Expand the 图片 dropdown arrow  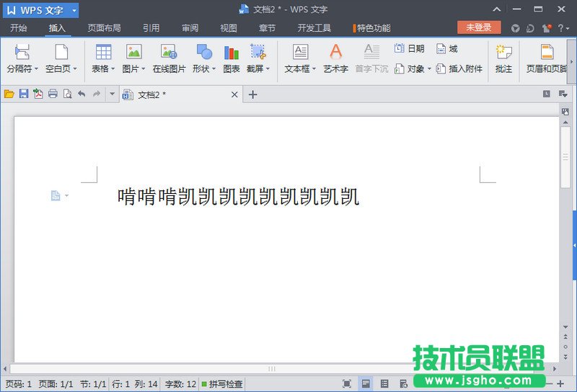[x=143, y=68]
